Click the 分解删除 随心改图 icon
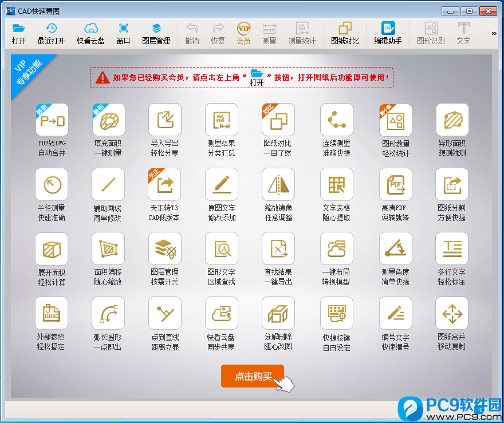The width and height of the screenshot is (504, 423). [x=278, y=313]
